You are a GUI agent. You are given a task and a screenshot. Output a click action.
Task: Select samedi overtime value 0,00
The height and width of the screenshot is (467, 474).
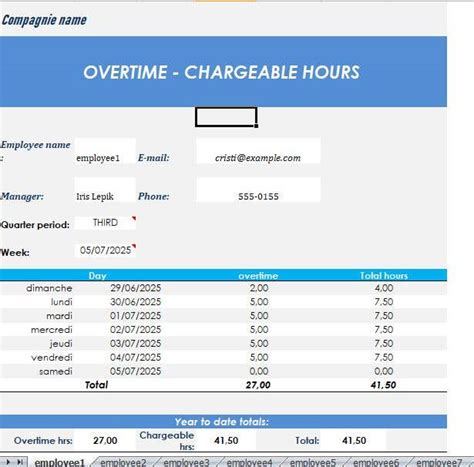click(259, 371)
